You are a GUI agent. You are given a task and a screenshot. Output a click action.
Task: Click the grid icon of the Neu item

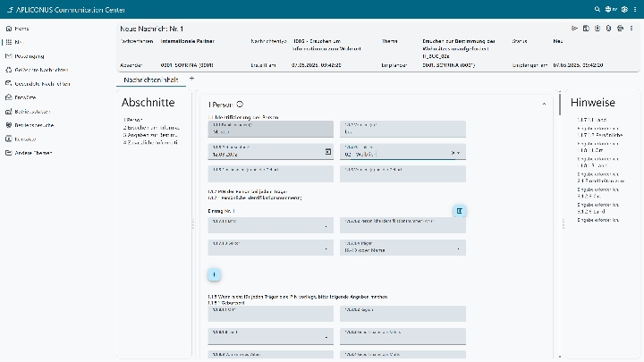click(9, 42)
